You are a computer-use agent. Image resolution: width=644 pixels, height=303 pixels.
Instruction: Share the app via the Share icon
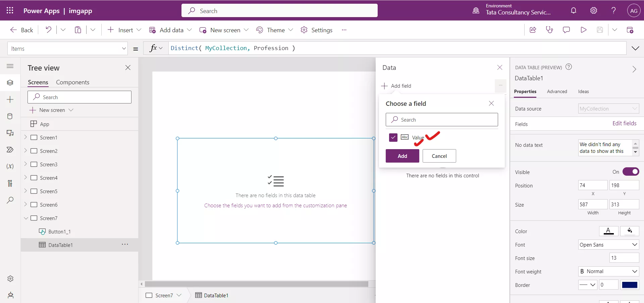point(533,30)
